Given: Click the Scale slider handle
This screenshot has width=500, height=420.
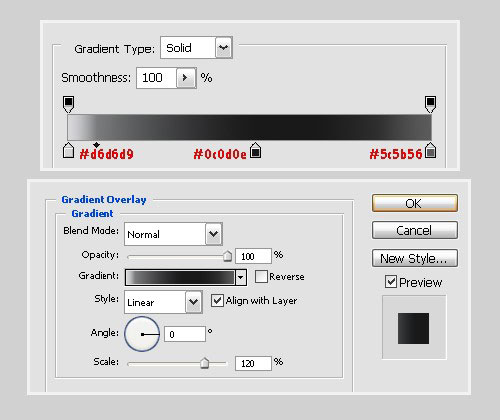Looking at the screenshot, I should pyautogui.click(x=204, y=363).
